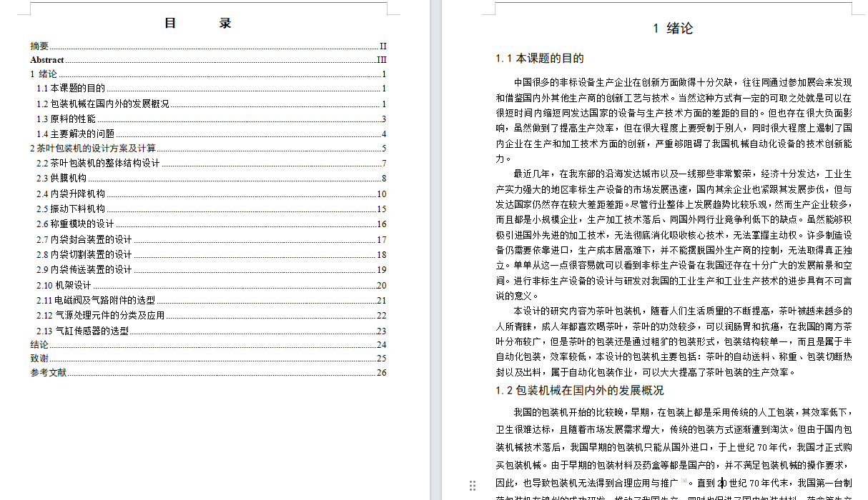Screen dimensions: 868x500
Task: Click contents entry 2.6 称重模块的设计
Action: coord(212,224)
